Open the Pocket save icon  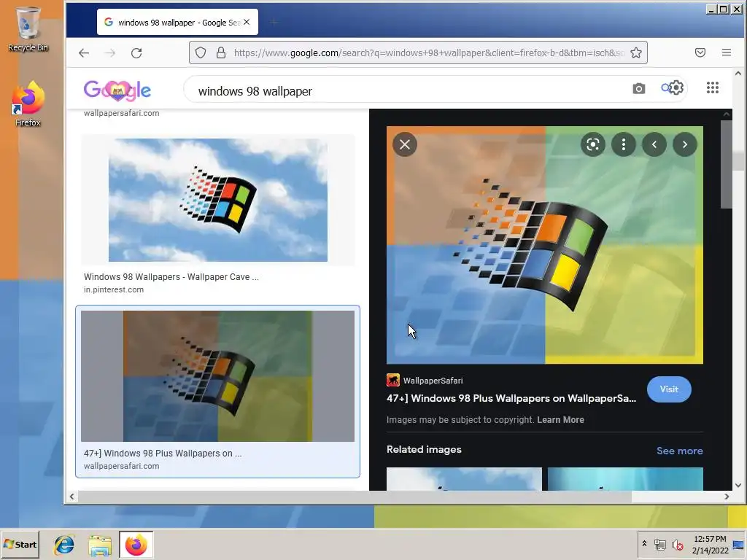point(700,52)
